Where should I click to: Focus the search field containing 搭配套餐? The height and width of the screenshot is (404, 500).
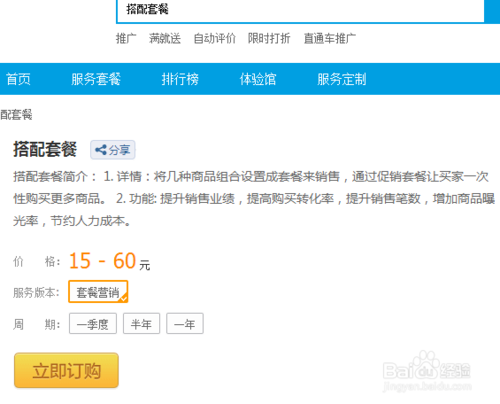click(300, 10)
